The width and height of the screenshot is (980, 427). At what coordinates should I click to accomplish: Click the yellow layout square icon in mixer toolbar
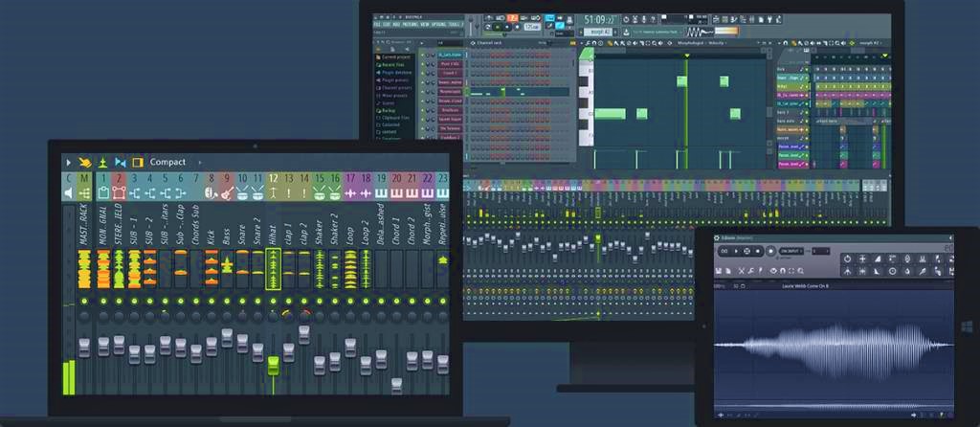pos(138,163)
